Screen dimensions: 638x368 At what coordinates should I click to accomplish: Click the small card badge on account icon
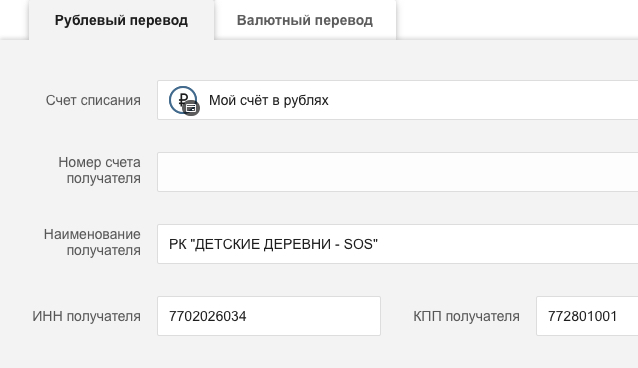pyautogui.click(x=191, y=108)
